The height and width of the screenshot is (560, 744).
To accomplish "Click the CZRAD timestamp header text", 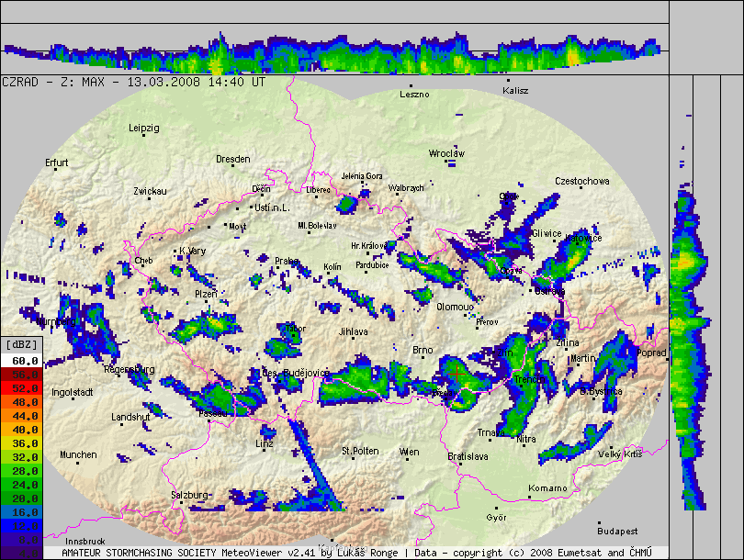I will [x=134, y=82].
